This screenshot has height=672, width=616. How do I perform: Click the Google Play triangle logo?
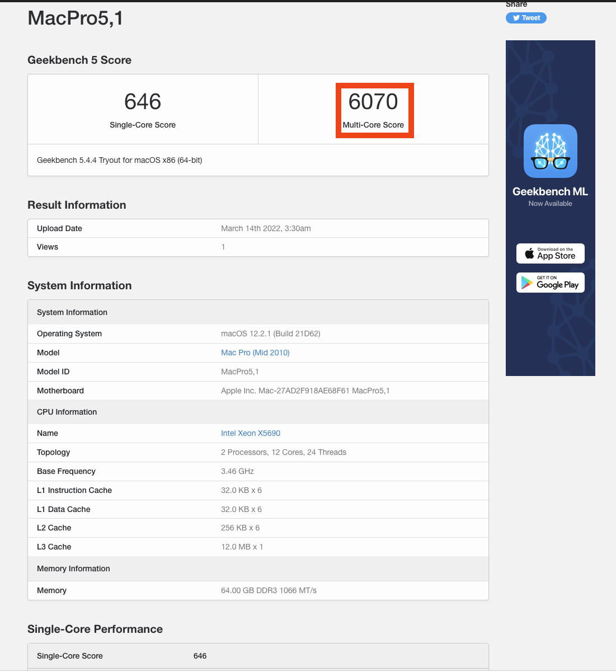527,283
